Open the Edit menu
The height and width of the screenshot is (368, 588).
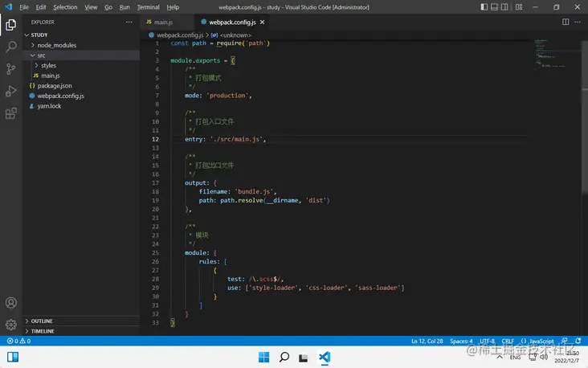tap(40, 7)
